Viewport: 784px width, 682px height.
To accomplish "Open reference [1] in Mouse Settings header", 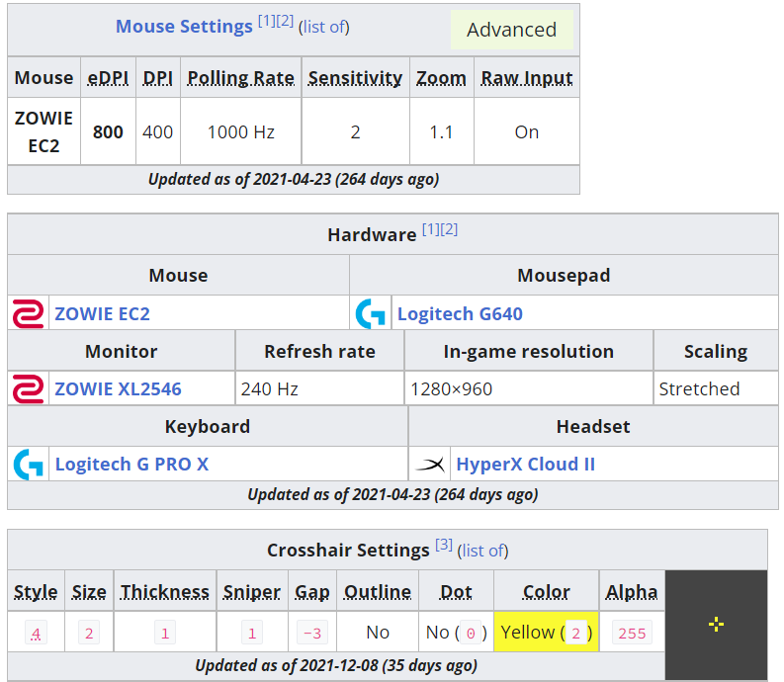I will point(267,21).
